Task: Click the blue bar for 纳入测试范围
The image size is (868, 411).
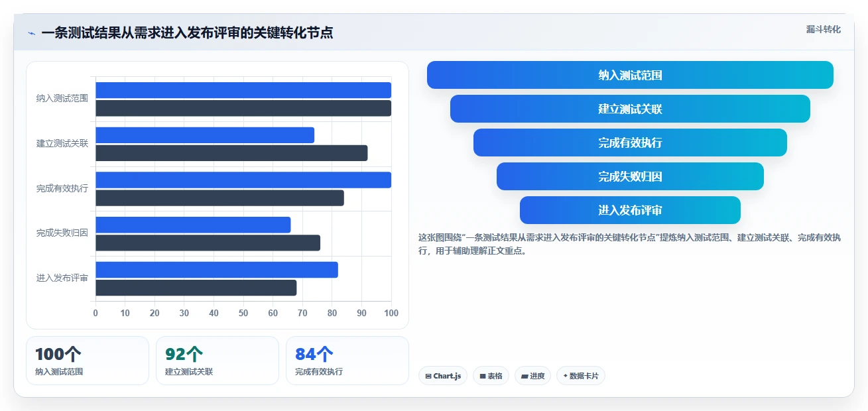Action: pyautogui.click(x=243, y=90)
